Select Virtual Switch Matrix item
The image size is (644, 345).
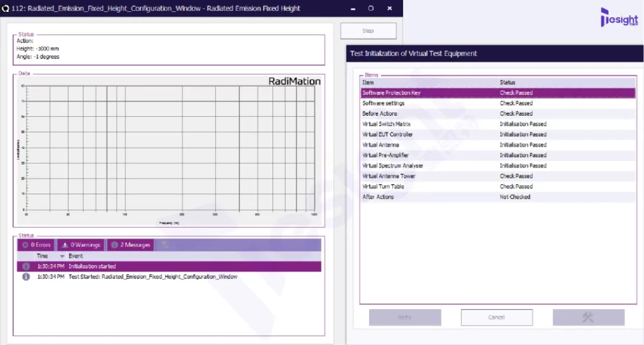(498, 124)
